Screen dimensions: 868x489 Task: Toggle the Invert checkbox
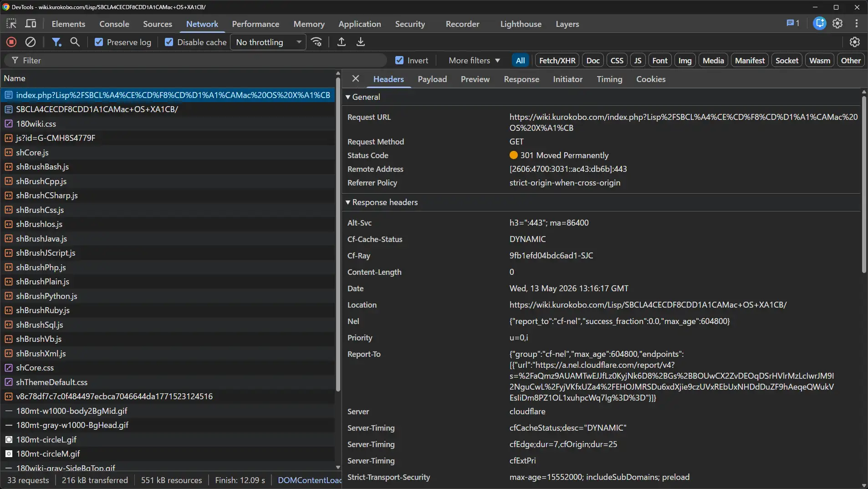399,60
